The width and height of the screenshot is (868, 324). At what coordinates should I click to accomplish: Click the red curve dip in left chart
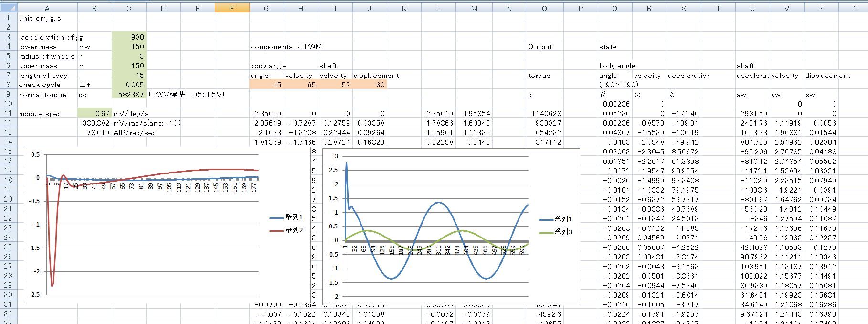click(x=52, y=285)
